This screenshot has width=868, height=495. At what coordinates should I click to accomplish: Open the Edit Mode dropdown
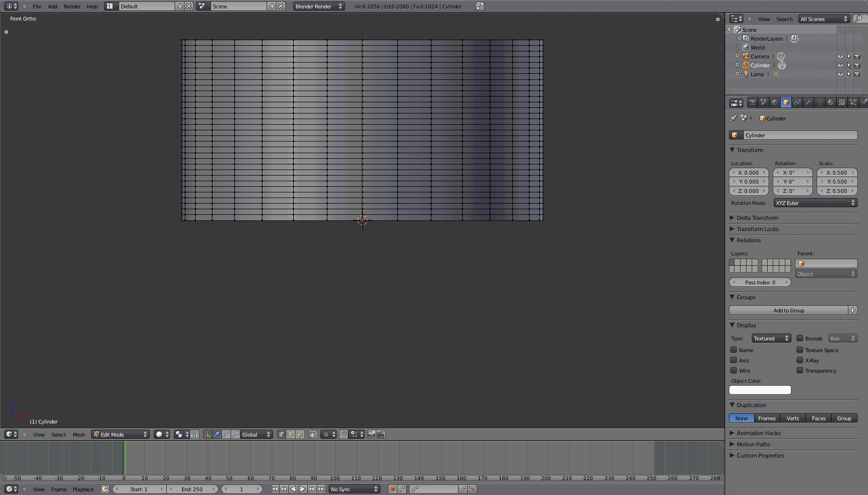pos(120,435)
